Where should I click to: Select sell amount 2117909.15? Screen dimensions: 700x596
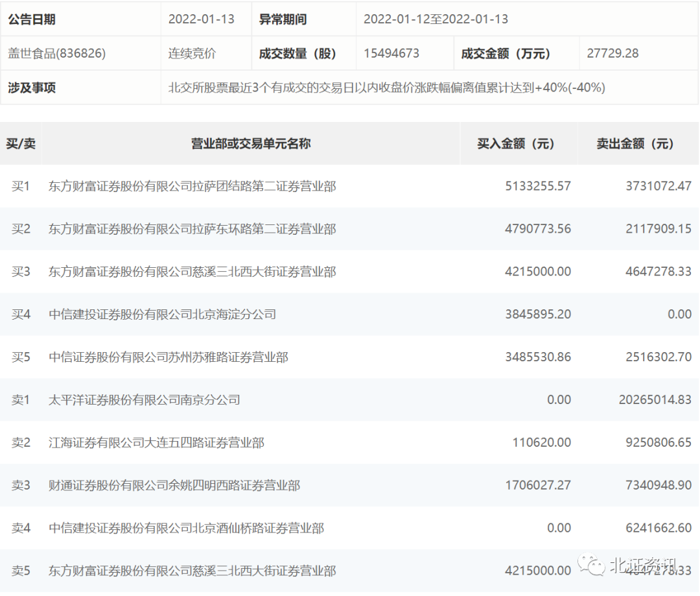click(x=658, y=229)
